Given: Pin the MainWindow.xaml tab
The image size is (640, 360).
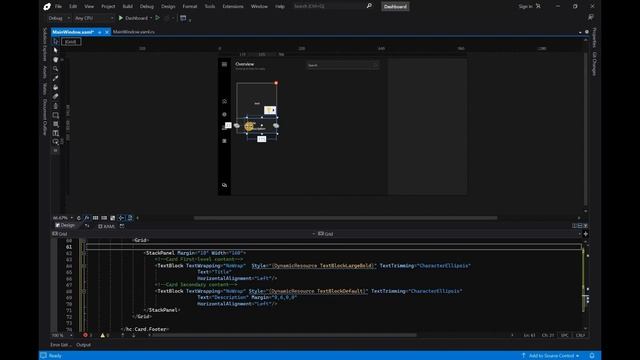Looking at the screenshot, I should point(100,32).
